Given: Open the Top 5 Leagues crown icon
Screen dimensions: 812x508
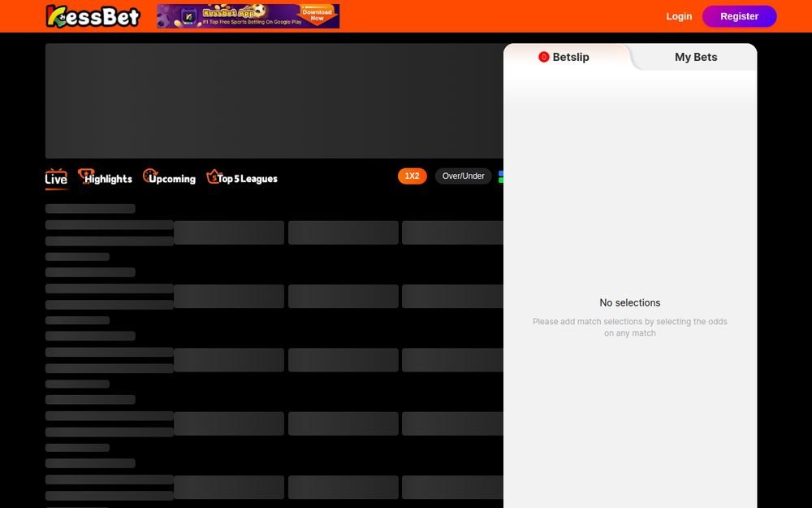Looking at the screenshot, I should [x=214, y=176].
